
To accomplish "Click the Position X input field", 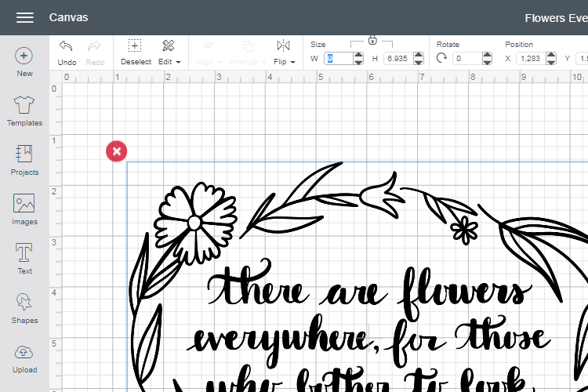I will (531, 58).
